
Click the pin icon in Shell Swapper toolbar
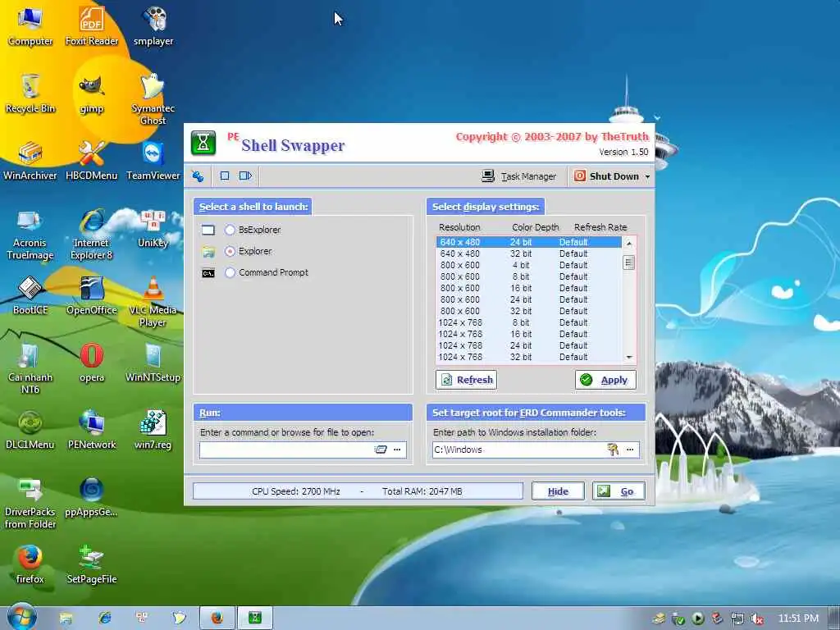(x=199, y=176)
